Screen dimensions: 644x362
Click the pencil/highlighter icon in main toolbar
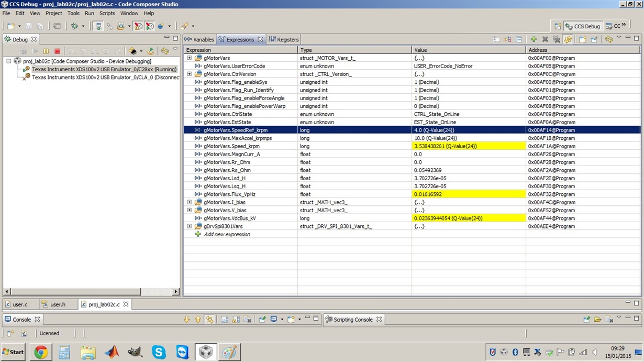185,26
